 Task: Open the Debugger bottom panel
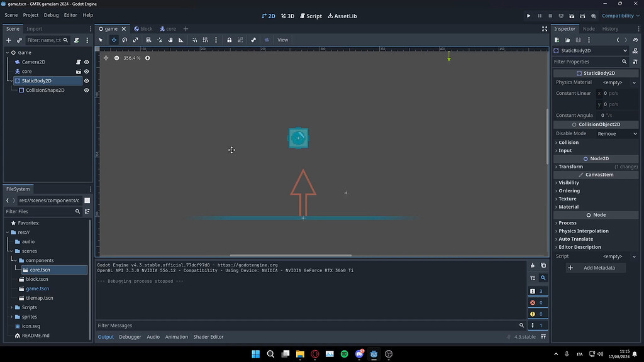tap(130, 337)
